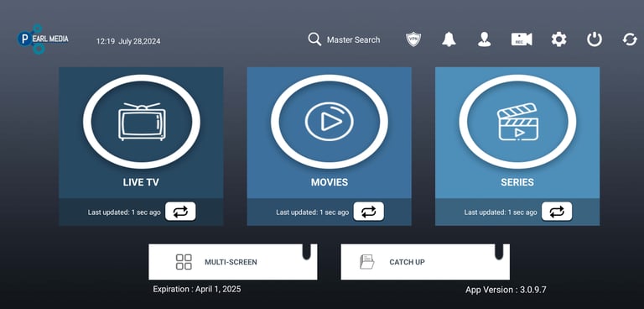This screenshot has width=644, height=309.
Task: Refresh the Series content list
Action: 557,212
